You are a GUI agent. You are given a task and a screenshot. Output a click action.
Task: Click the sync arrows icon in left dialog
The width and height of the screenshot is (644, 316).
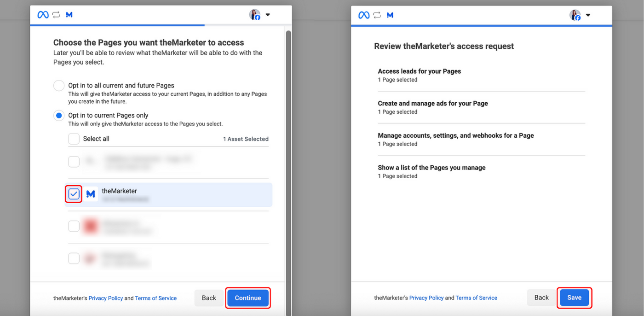click(56, 15)
